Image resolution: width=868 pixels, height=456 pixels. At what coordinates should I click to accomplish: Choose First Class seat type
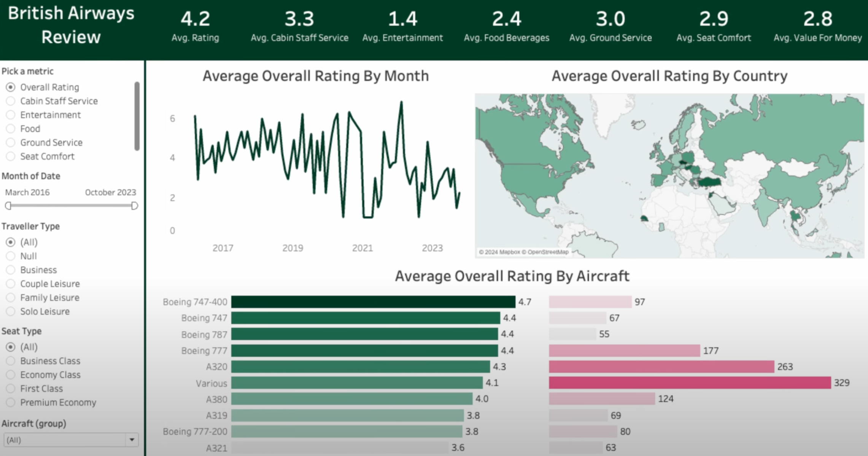click(x=11, y=388)
